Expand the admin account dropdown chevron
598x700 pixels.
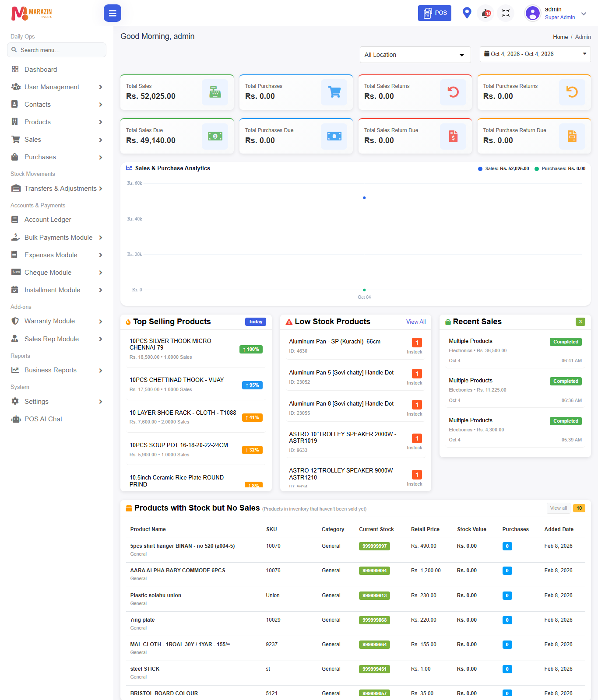coord(584,14)
